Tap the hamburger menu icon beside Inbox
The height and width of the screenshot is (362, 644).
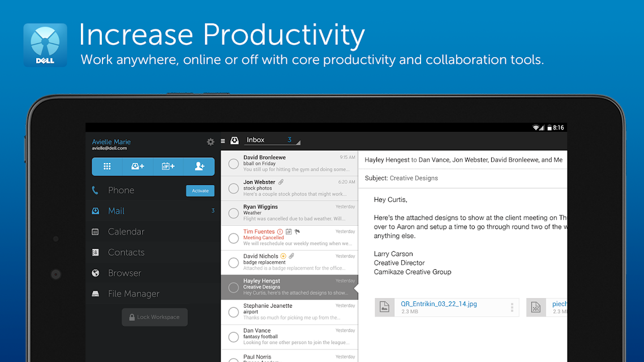click(223, 141)
